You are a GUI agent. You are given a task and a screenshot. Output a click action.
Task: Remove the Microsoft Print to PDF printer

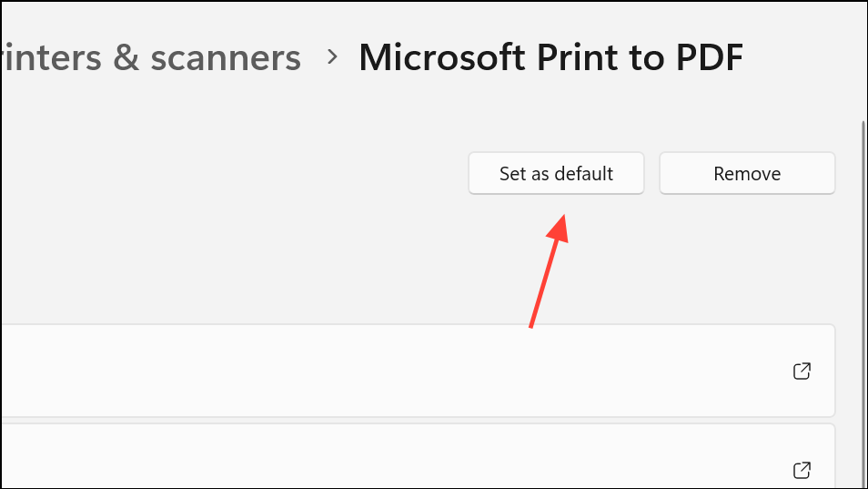pos(747,173)
